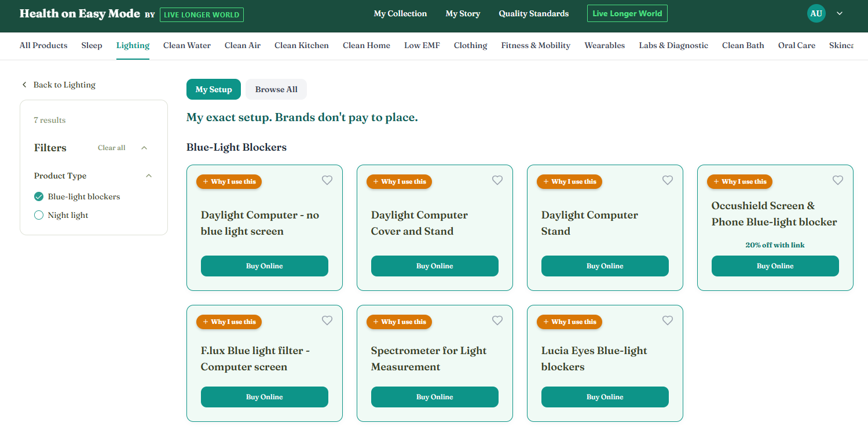Buy Online the Lucia Eyes blockers
Image resolution: width=868 pixels, height=430 pixels.
tap(605, 397)
